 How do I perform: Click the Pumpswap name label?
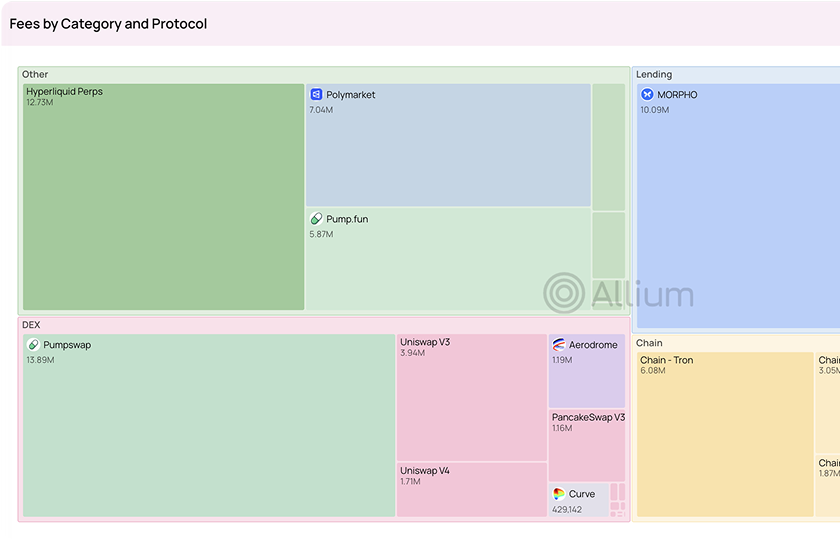pos(67,345)
